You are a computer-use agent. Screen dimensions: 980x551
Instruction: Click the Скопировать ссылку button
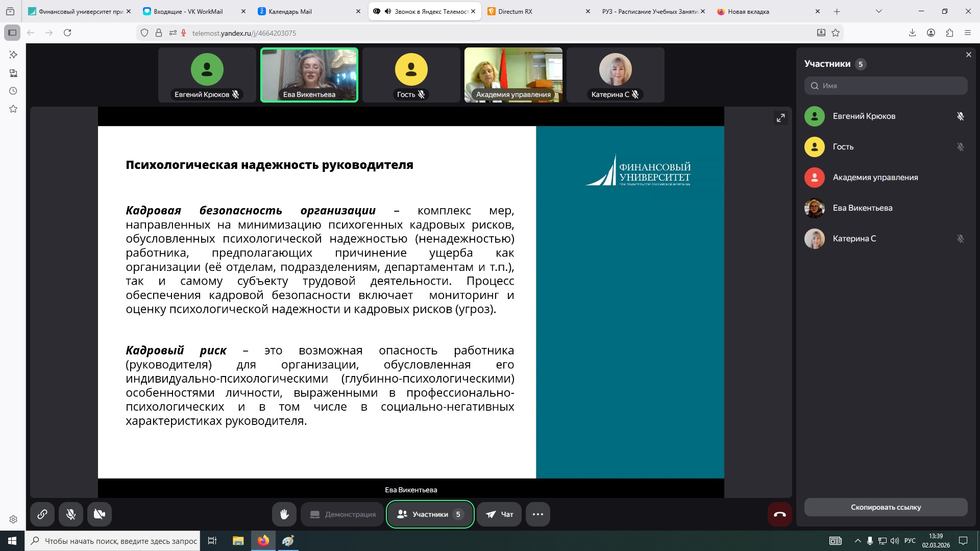[x=886, y=507]
